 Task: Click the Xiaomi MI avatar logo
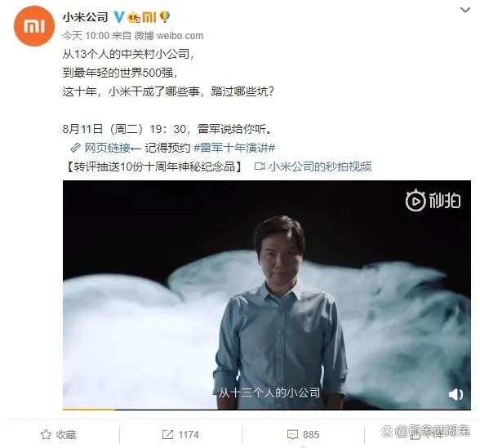(x=34, y=26)
